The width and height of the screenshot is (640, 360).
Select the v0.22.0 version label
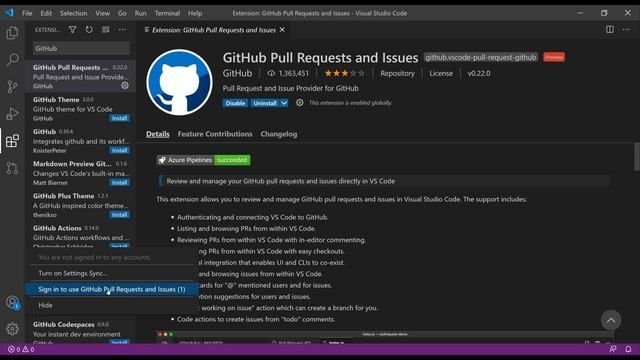(x=479, y=73)
